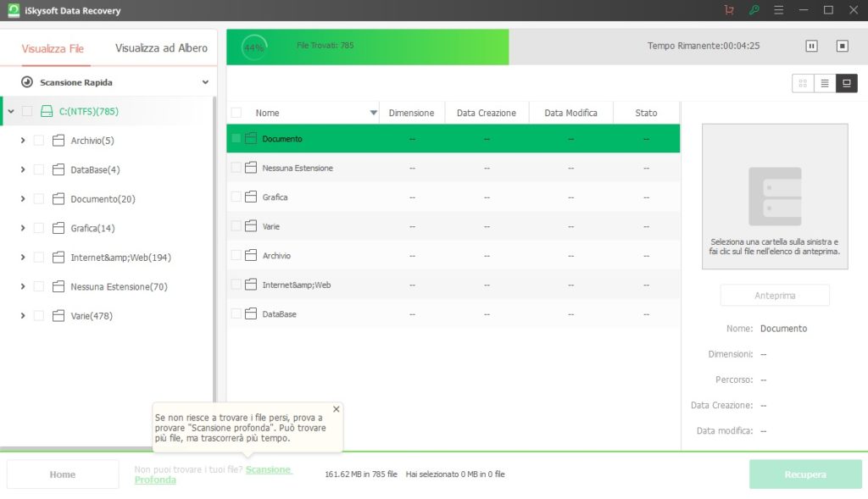Click the green key registration icon
The height and width of the screenshot is (499, 868).
(x=754, y=10)
